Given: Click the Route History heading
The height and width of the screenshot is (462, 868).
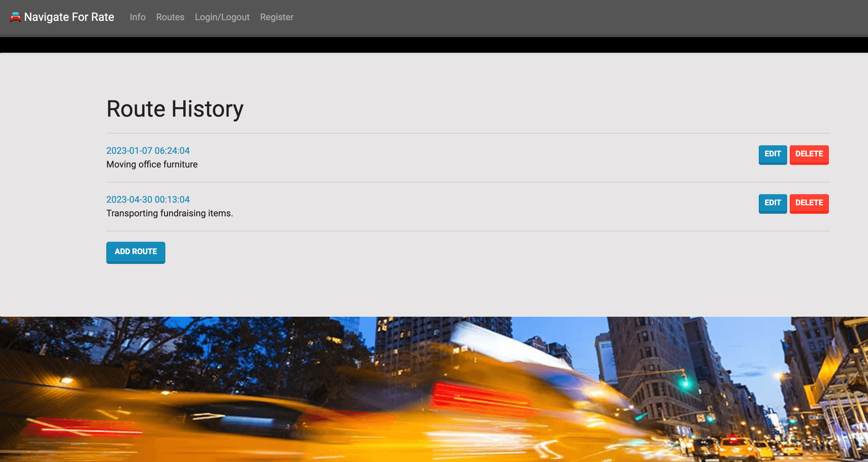Looking at the screenshot, I should (x=175, y=109).
